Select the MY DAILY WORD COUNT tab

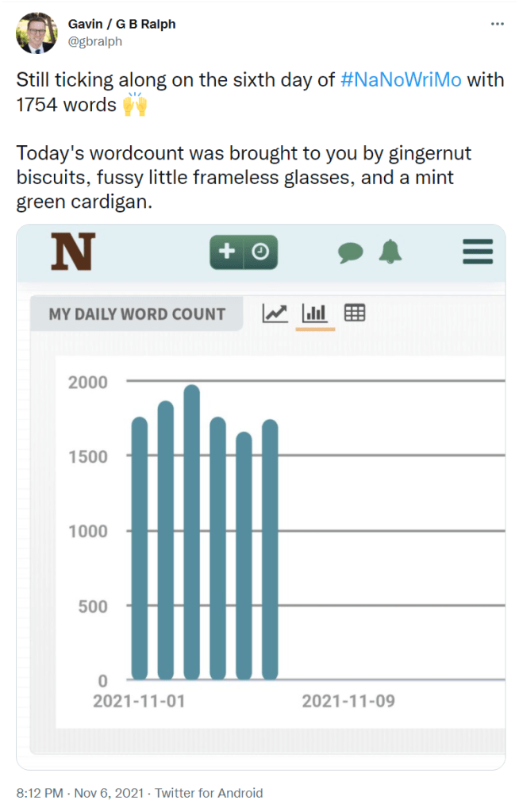pyautogui.click(x=136, y=313)
